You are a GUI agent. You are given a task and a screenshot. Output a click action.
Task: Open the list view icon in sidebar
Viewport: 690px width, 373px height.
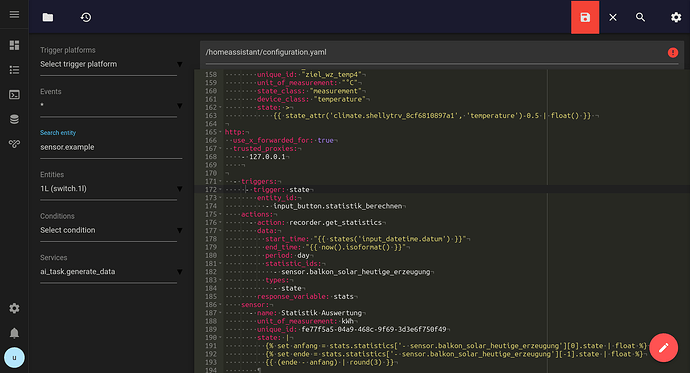pos(14,69)
